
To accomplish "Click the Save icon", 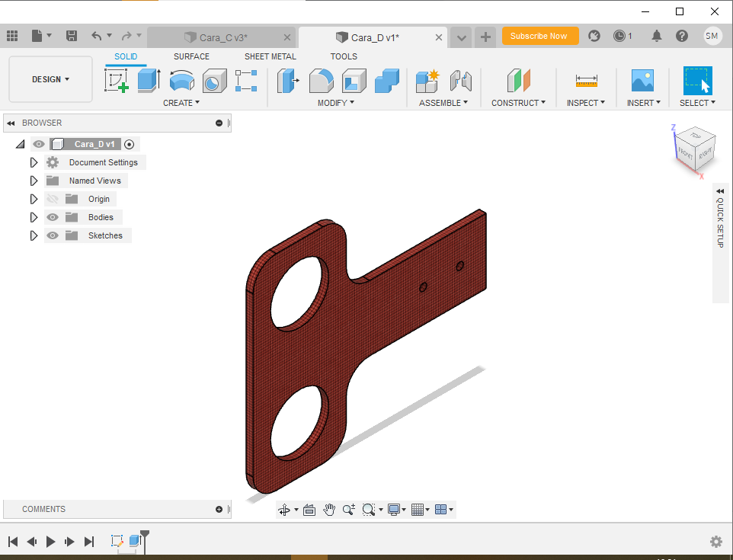I will [72, 36].
